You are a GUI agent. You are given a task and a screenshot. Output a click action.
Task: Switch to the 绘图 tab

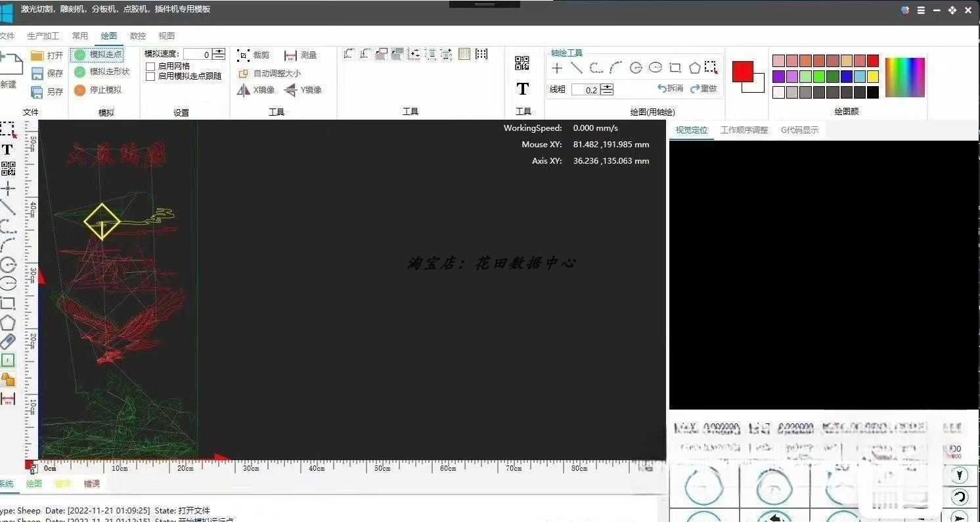(x=109, y=36)
